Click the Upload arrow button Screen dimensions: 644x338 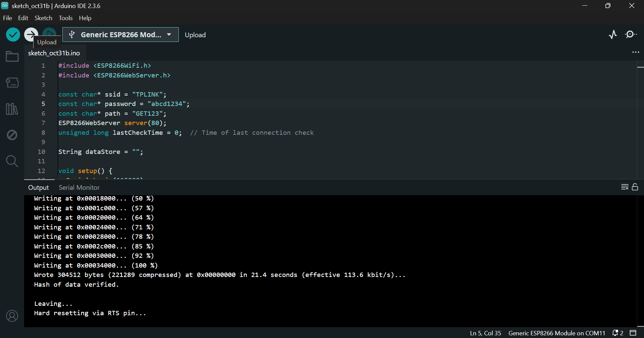tap(31, 34)
